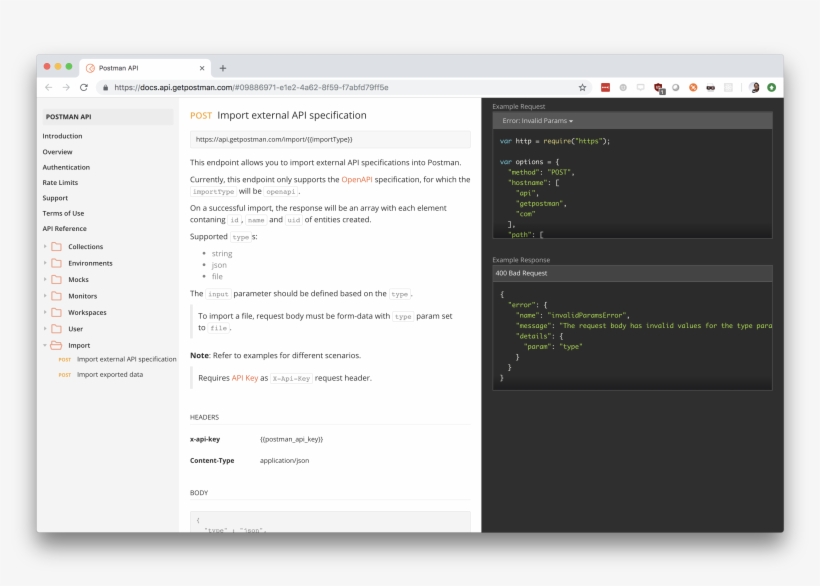
Task: Go to Rate Limits in sidebar
Action: point(60,183)
